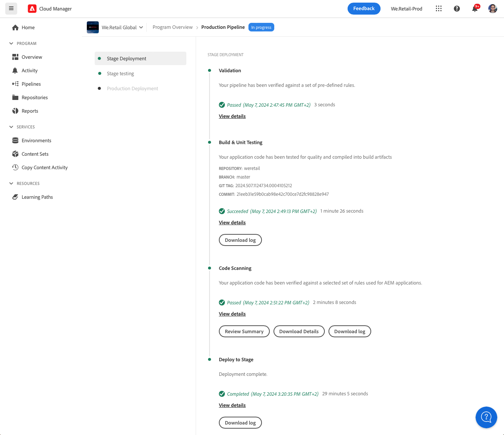The height and width of the screenshot is (435, 504).
Task: View details for Deploy to Stage
Action: (232, 405)
